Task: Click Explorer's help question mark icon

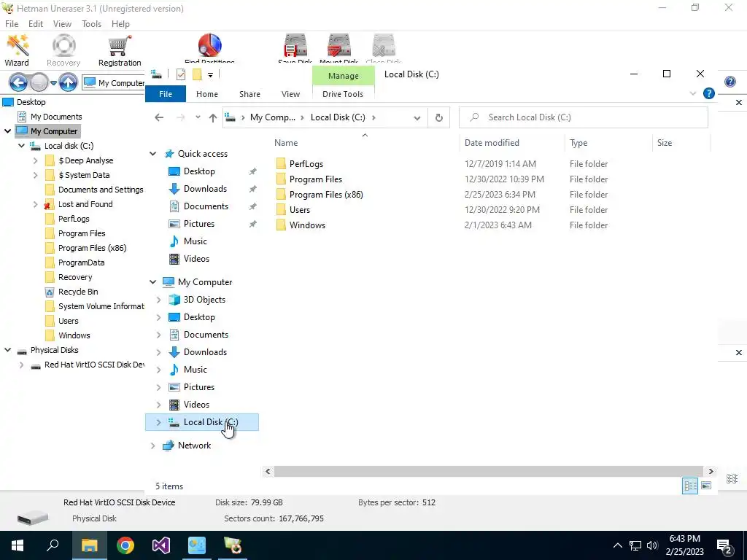Action: (709, 93)
